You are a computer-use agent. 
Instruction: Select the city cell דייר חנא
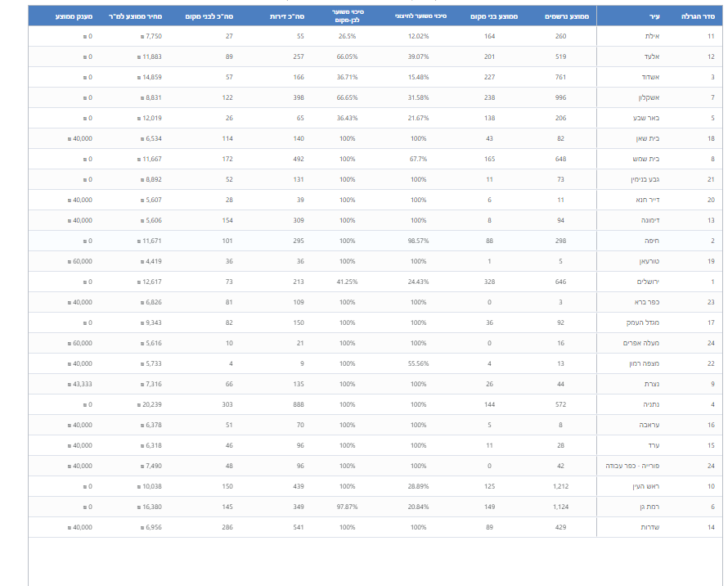(648, 200)
